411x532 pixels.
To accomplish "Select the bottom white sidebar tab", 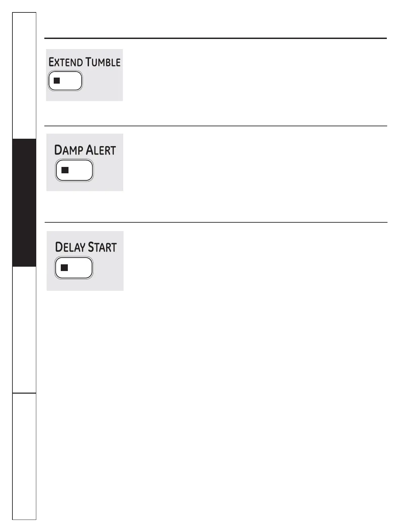I will click(24, 456).
